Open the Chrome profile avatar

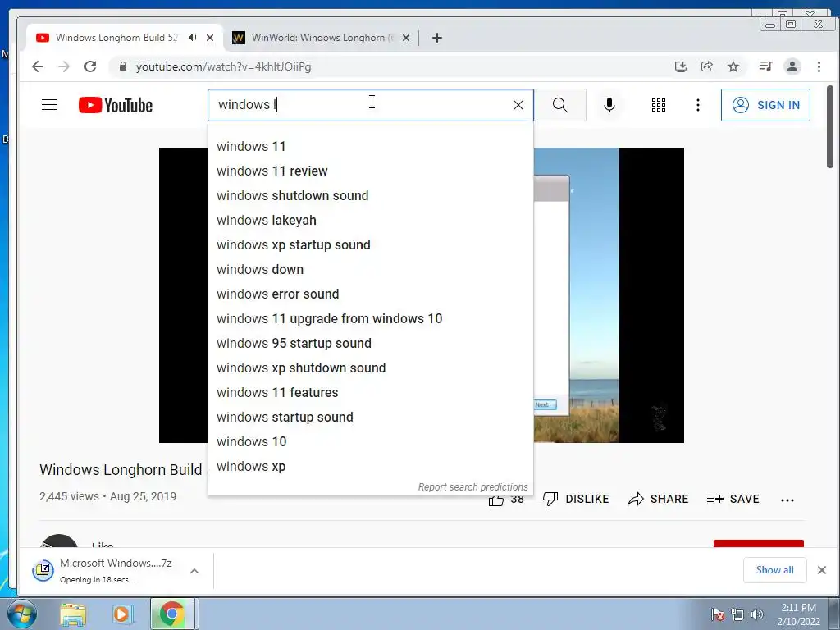pos(792,66)
